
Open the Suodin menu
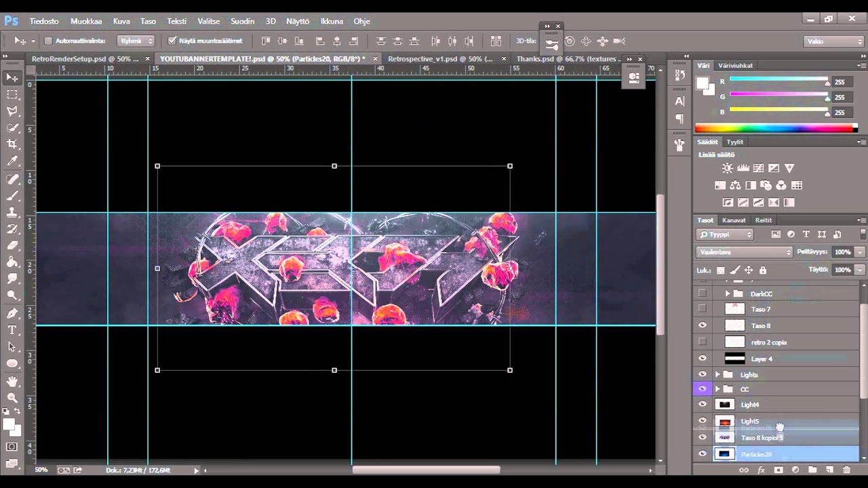[x=242, y=21]
